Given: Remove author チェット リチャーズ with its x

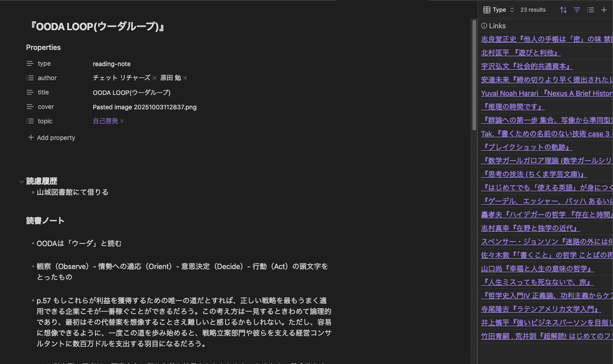Looking at the screenshot, I should 154,78.
